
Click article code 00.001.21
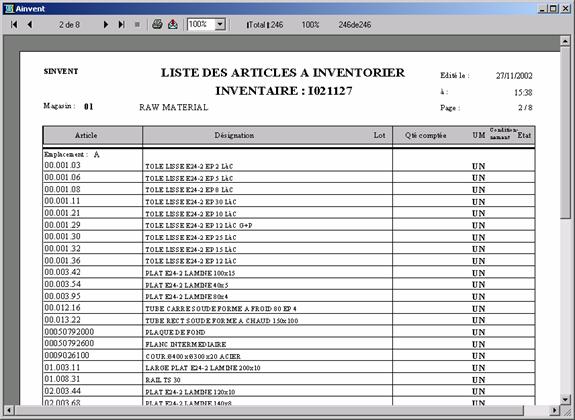62,213
